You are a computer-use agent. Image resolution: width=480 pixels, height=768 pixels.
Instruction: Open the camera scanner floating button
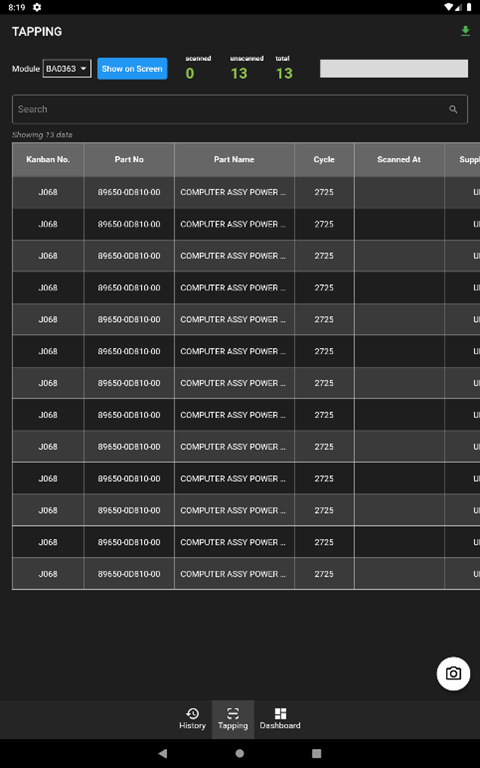453,673
